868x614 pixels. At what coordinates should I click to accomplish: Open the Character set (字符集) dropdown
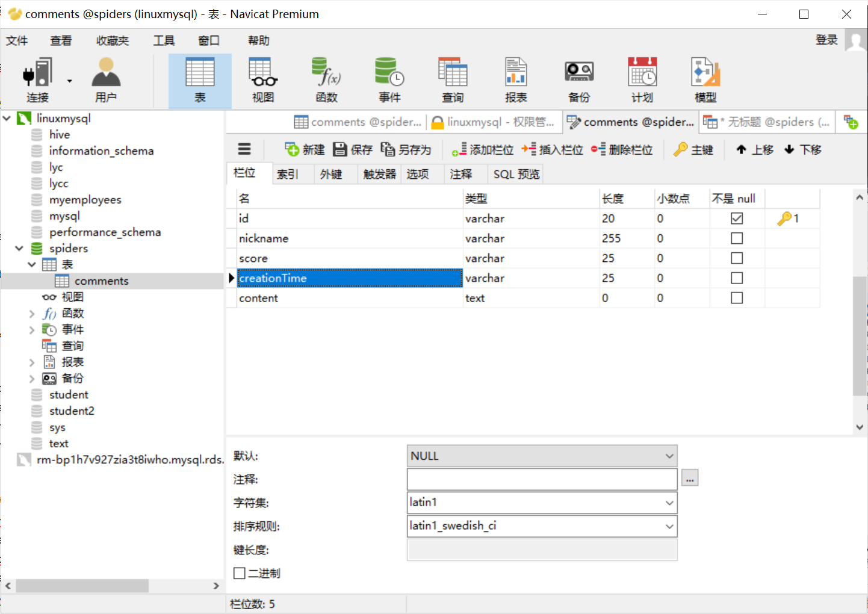click(669, 503)
